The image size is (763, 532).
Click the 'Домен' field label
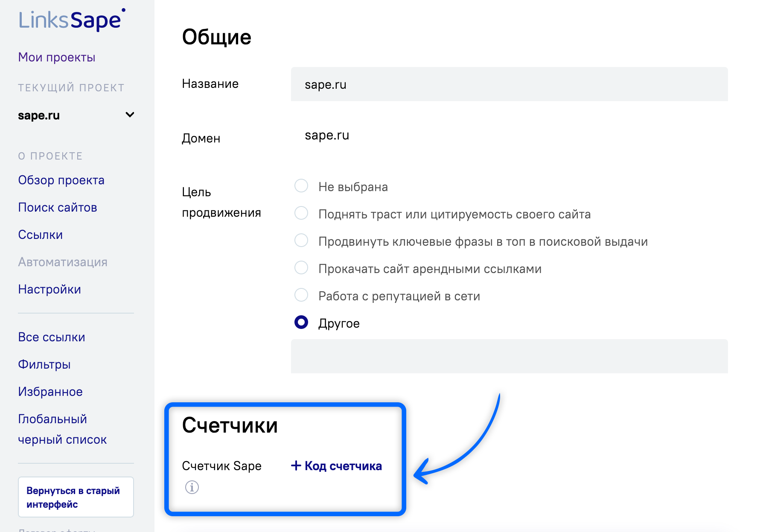pos(201,138)
